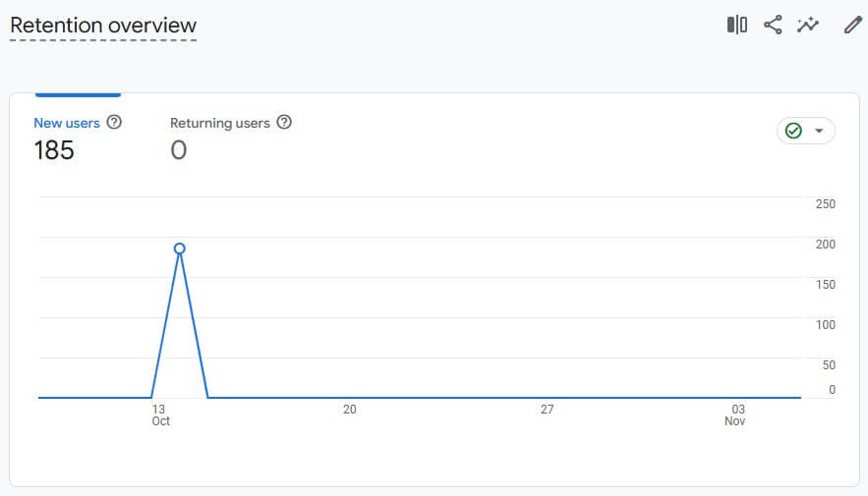Click the 27 date axis label
868x496 pixels.
tap(548, 410)
